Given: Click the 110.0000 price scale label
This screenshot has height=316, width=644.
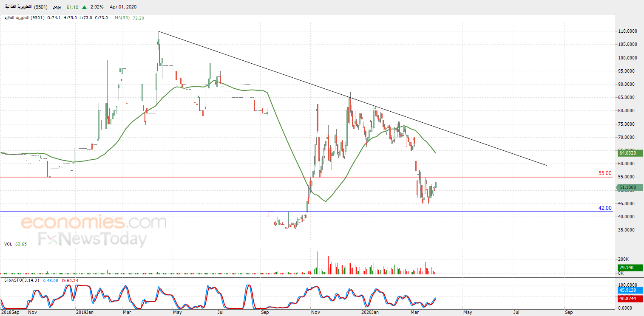Looking at the screenshot, I should 627,31.
